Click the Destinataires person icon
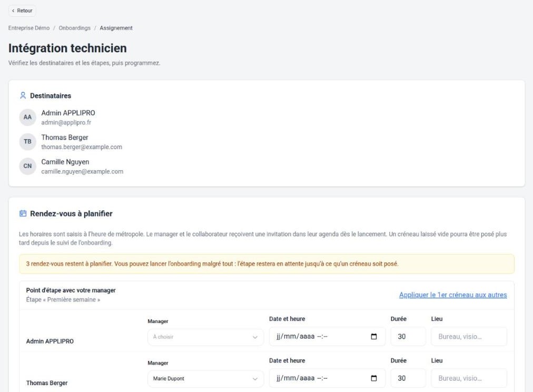This screenshot has width=533, height=392. click(x=23, y=95)
